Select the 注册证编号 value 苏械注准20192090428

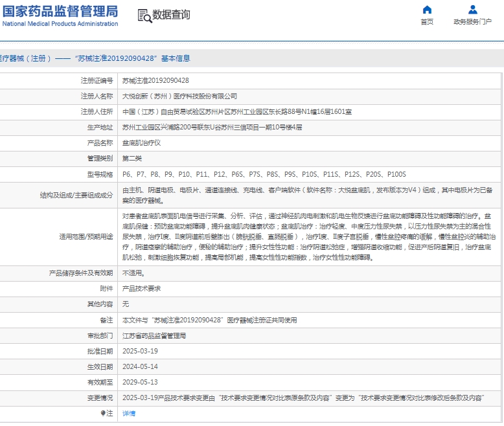[x=155, y=81]
